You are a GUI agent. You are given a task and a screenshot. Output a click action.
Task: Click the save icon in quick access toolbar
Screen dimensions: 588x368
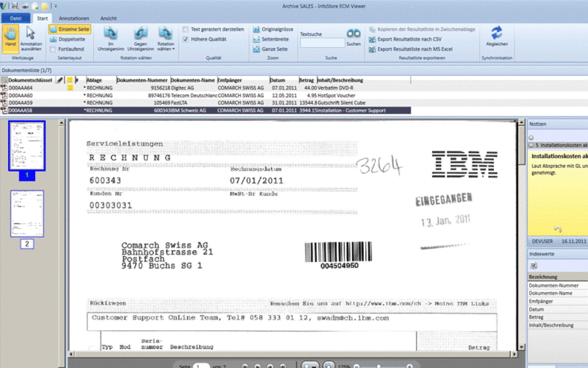pyautogui.click(x=15, y=6)
